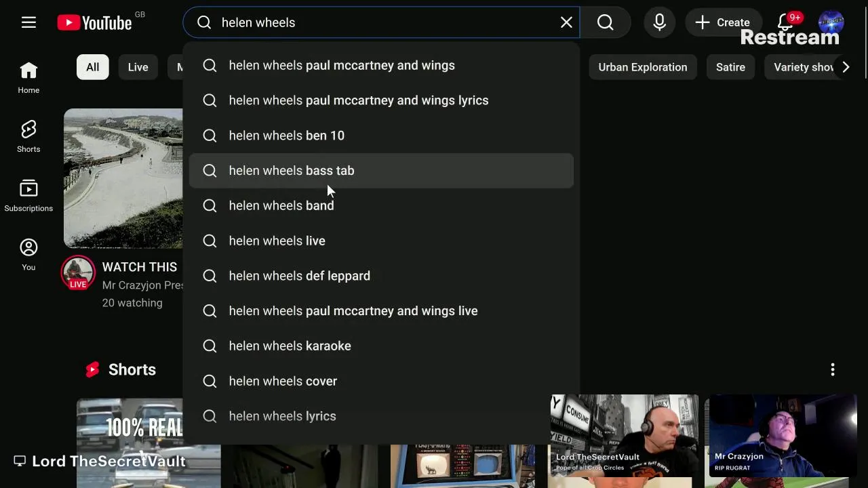Open Mr Crazyjon channel name link
The image size is (868, 488).
tap(142, 285)
